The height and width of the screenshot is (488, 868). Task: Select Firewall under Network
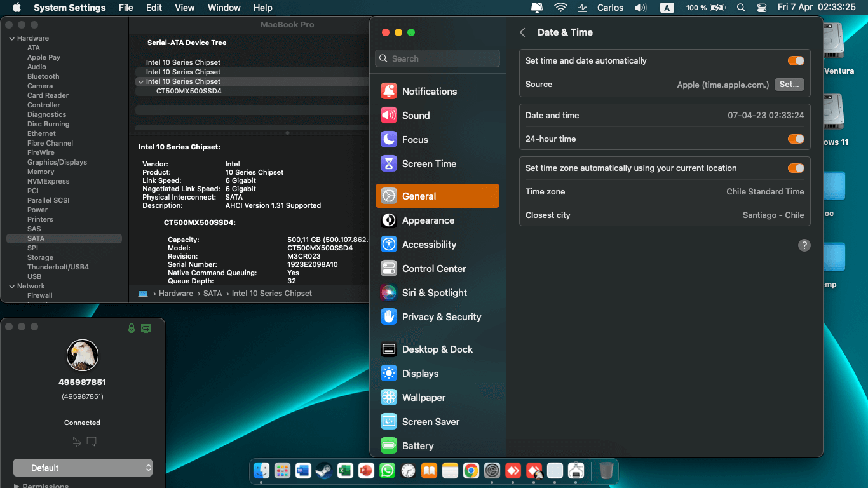[39, 295]
